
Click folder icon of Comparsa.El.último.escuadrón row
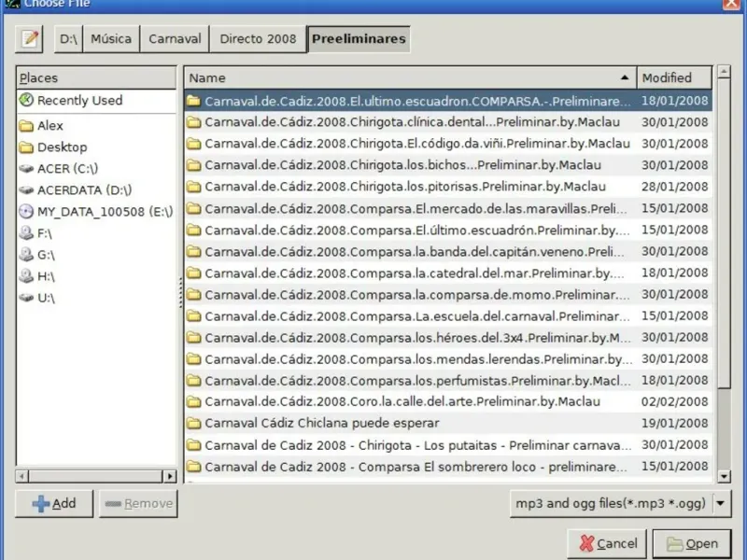pyautogui.click(x=193, y=230)
